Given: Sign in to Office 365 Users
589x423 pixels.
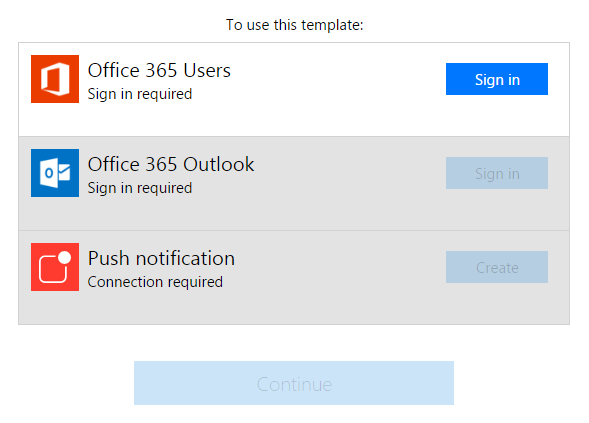Looking at the screenshot, I should pyautogui.click(x=497, y=79).
